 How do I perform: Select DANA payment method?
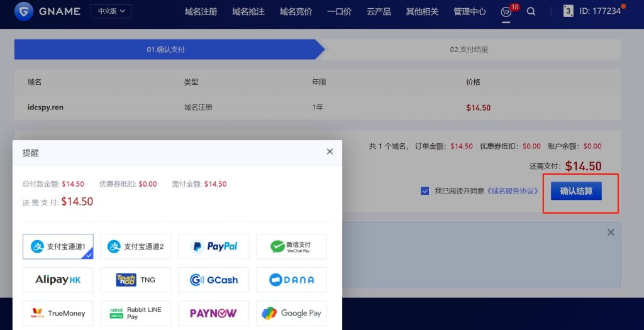291,280
